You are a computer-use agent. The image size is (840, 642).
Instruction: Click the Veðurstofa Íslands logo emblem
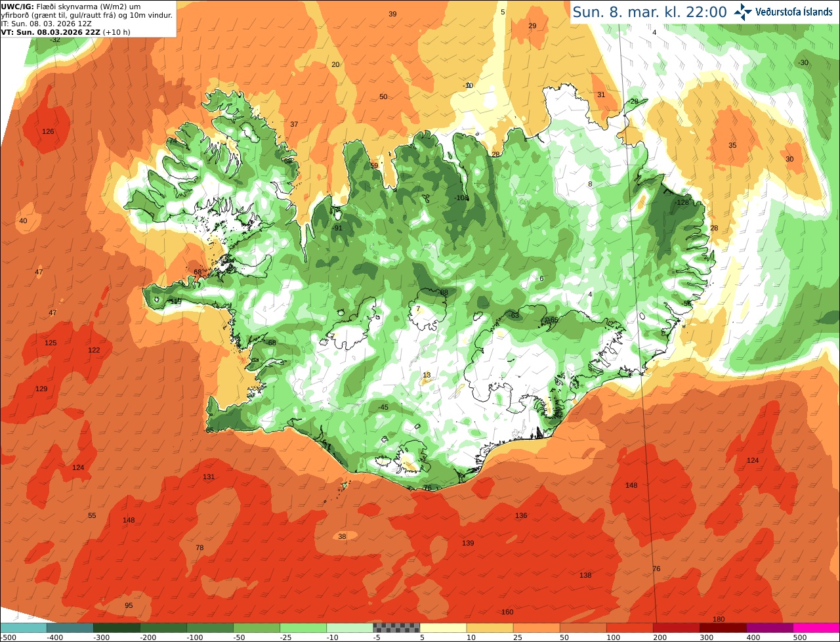pyautogui.click(x=744, y=12)
